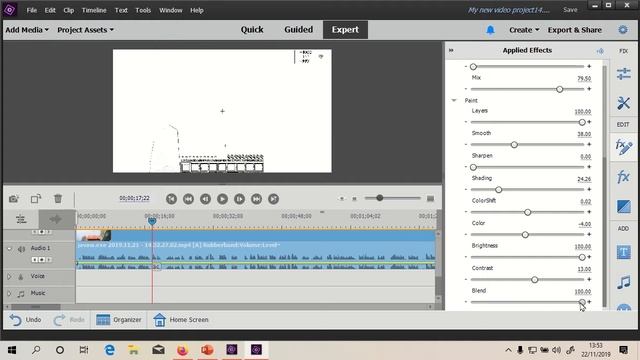Click the rewind playback button
The height and width of the screenshot is (360, 640).
[188, 199]
